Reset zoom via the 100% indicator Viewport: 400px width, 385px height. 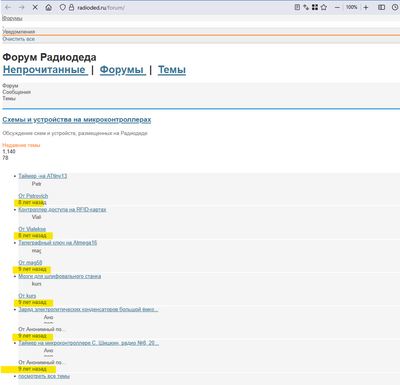pyautogui.click(x=352, y=7)
